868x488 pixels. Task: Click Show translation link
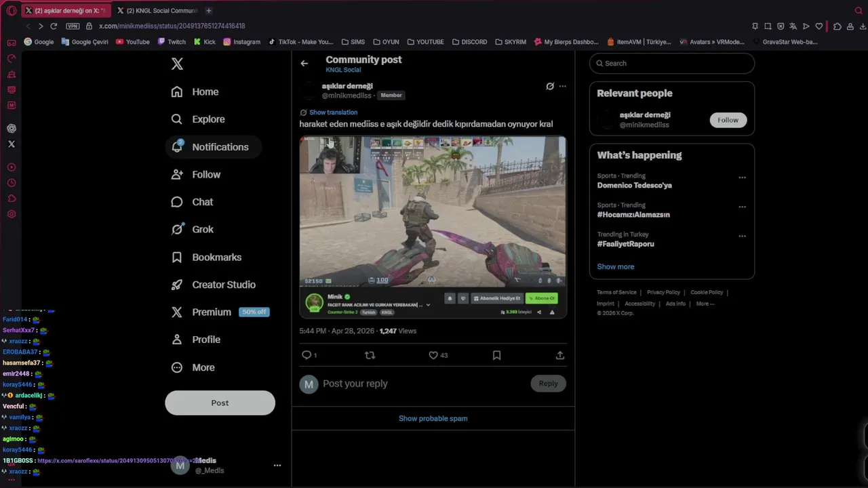(333, 113)
